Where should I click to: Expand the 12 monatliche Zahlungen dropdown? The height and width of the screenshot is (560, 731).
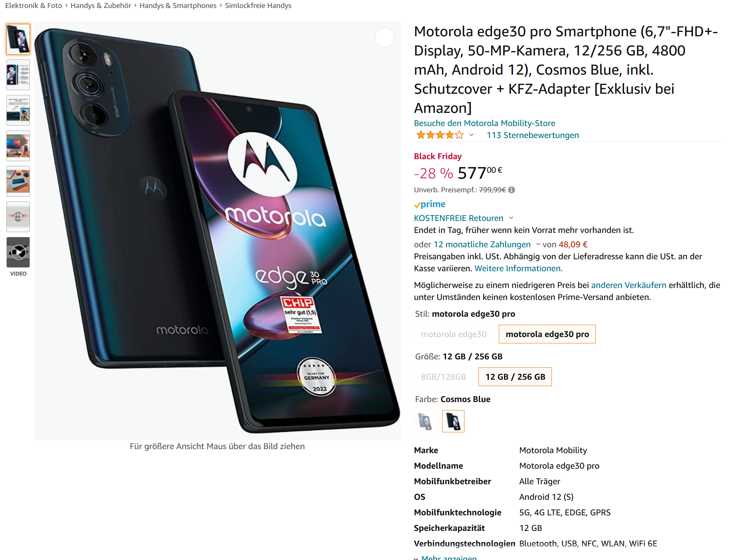538,245
